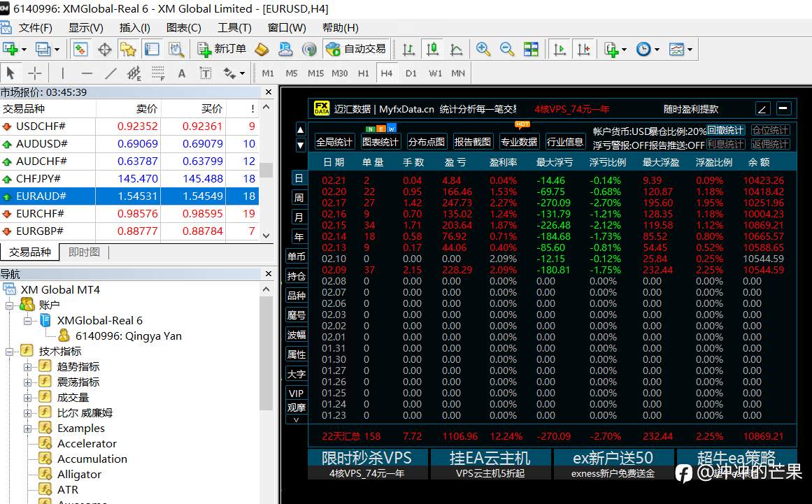Toggle chart shift icon

click(583, 49)
